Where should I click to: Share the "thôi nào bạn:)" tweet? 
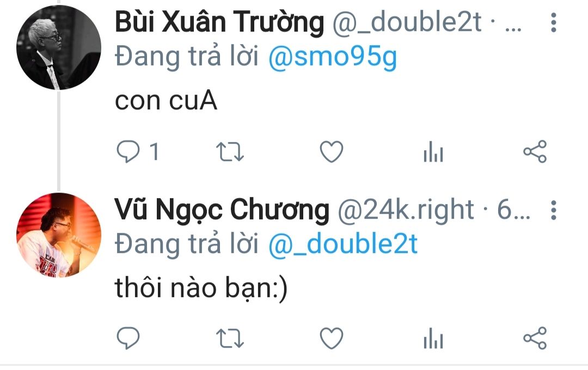(535, 338)
